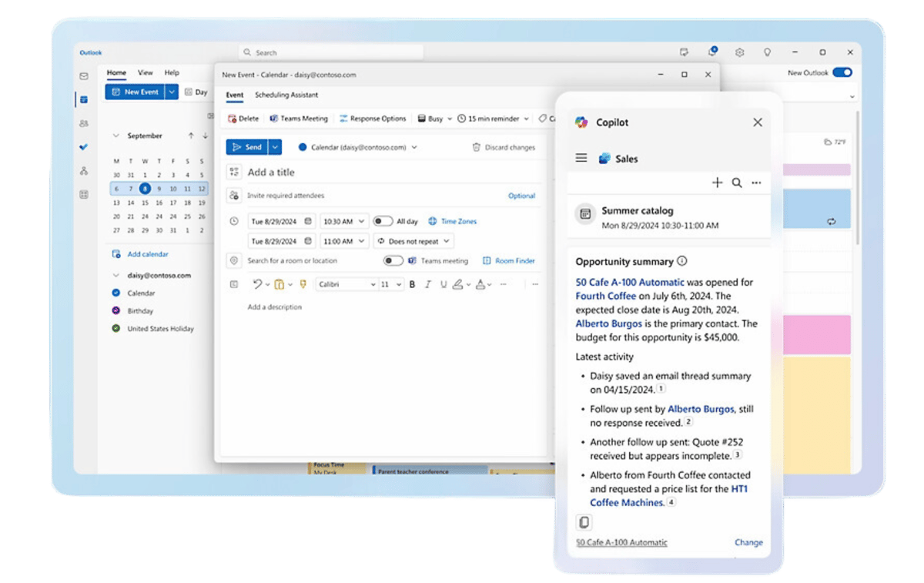This screenshot has width=924, height=583.
Task: Turn off the New Outlook toggle
Action: point(842,72)
